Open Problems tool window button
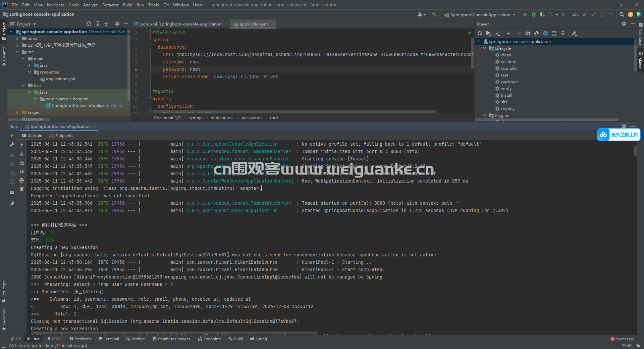 click(x=80, y=339)
